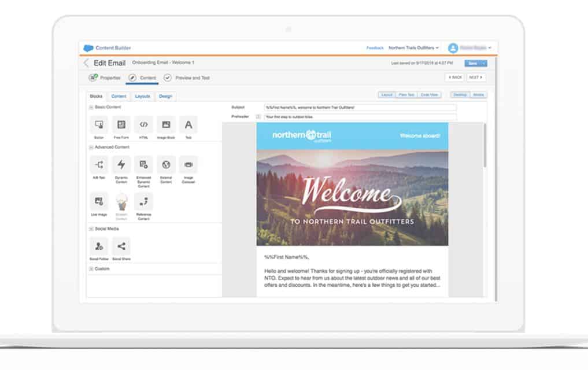Screen dimensions: 588x376
Task: Open the Northern Trail Outfitters account dropdown
Action: pyautogui.click(x=413, y=48)
